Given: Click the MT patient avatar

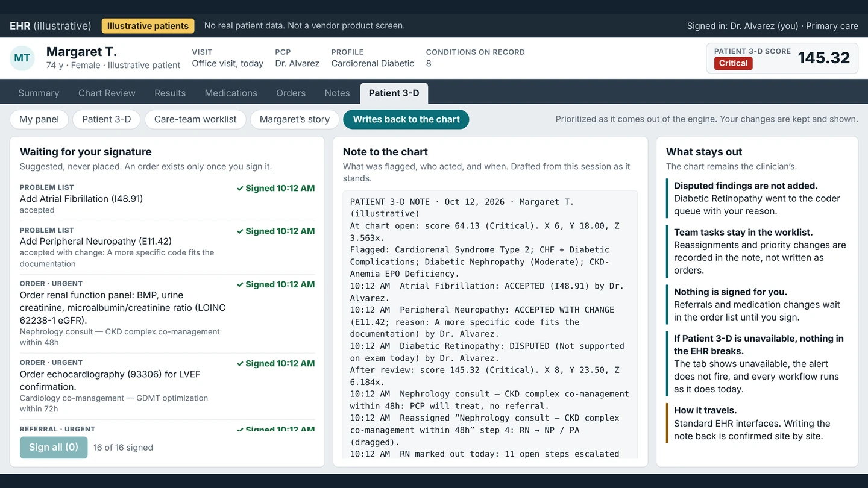Looking at the screenshot, I should [x=22, y=58].
